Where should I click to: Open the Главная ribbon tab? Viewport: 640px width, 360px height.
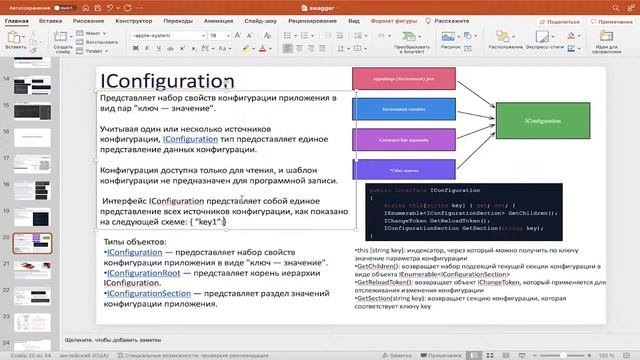[x=17, y=21]
